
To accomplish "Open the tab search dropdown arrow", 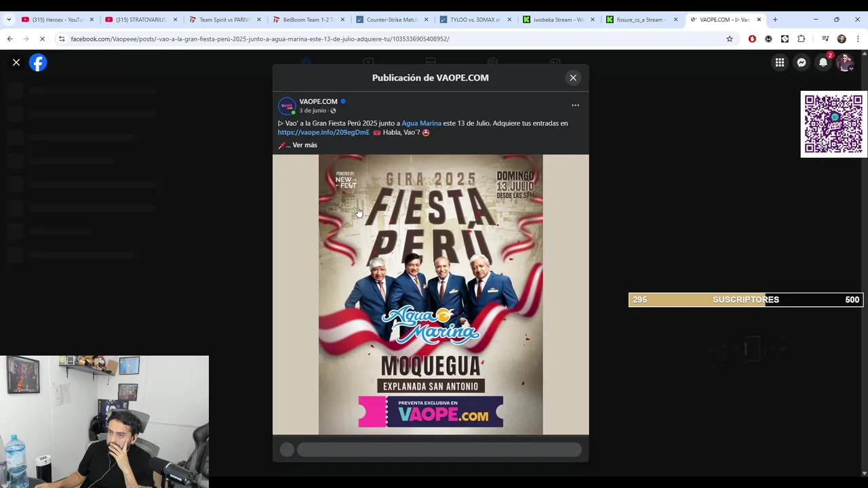I will pyautogui.click(x=9, y=20).
